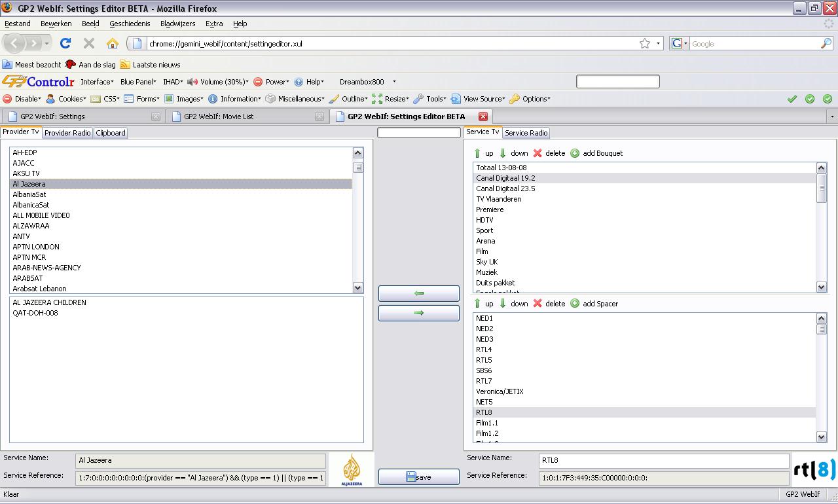Screen dimensions: 838x504
Task: Click add Spacer
Action: point(594,304)
